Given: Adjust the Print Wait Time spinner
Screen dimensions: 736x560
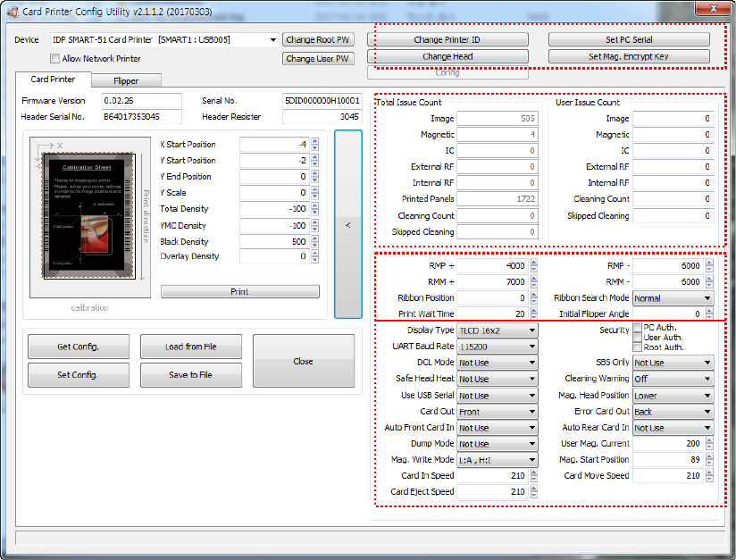Looking at the screenshot, I should (x=534, y=313).
